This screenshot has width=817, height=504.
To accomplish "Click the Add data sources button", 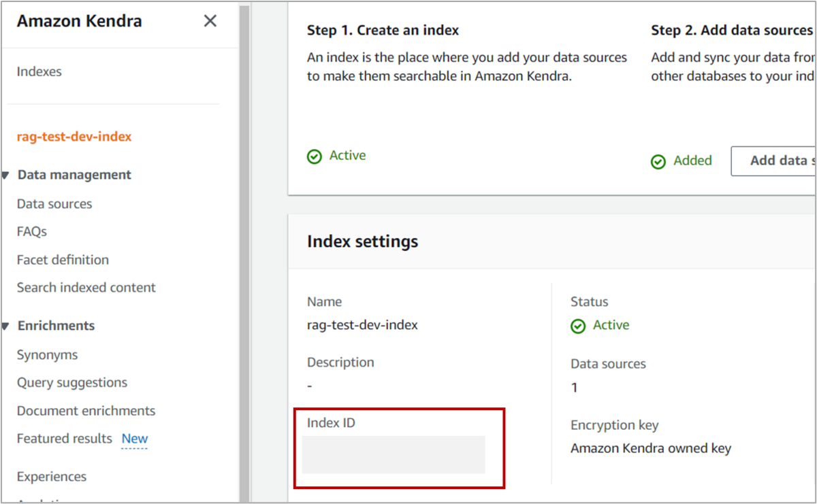I will click(x=773, y=161).
